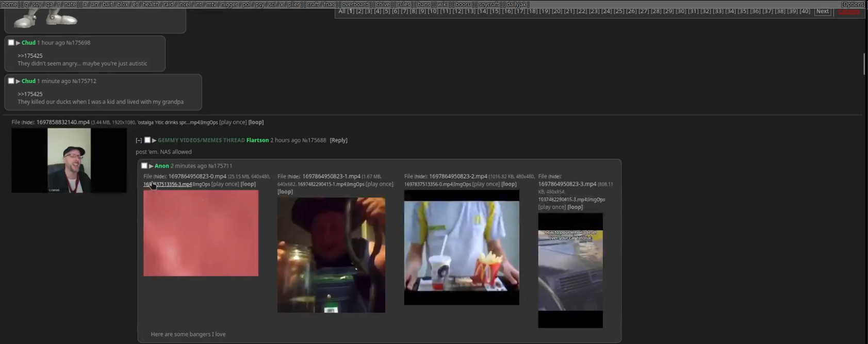Open the pink video thumbnail

pos(201,233)
